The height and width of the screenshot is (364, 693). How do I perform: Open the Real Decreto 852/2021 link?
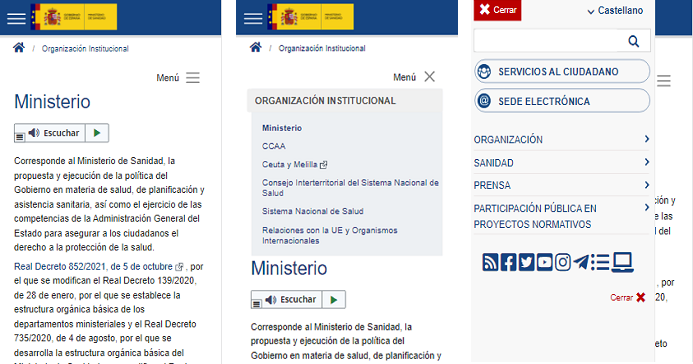[93, 266]
